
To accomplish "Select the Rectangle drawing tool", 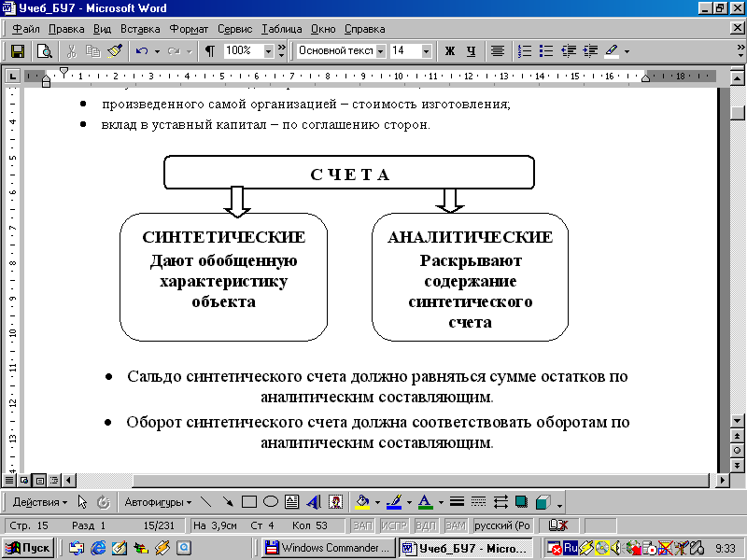I will point(249,502).
